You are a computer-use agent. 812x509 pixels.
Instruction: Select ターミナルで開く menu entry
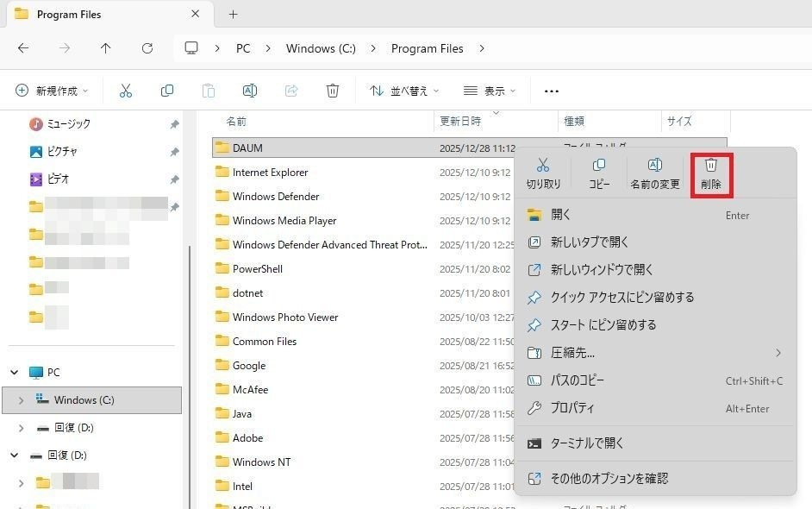click(587, 443)
